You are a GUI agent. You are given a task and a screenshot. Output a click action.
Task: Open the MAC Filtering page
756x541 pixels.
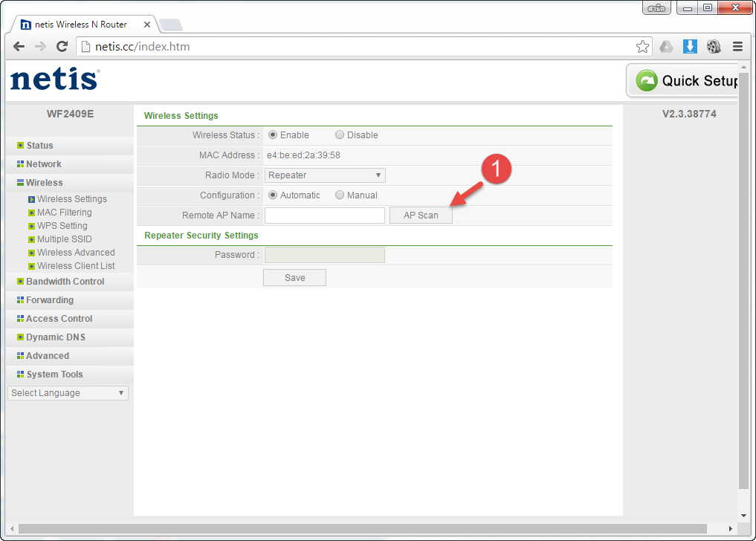tap(65, 213)
